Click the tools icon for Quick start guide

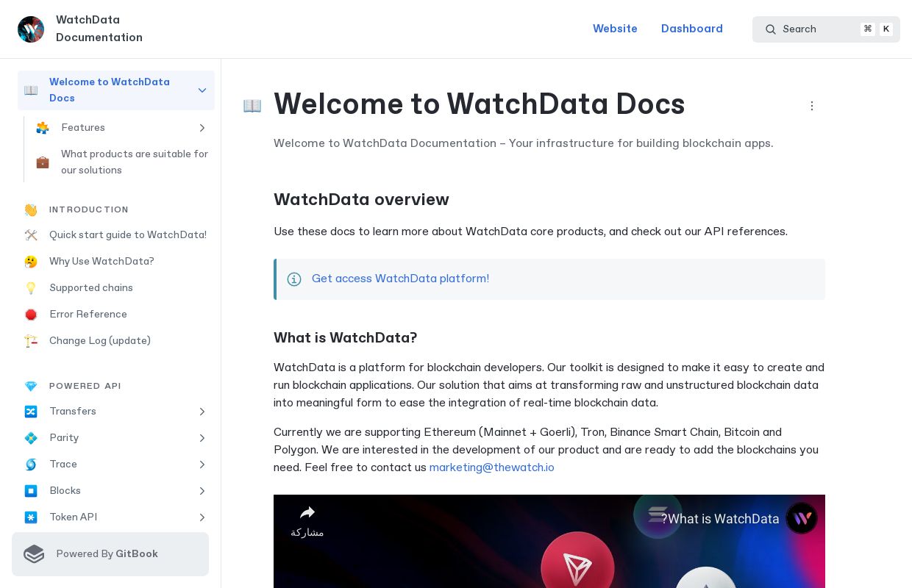tap(31, 235)
